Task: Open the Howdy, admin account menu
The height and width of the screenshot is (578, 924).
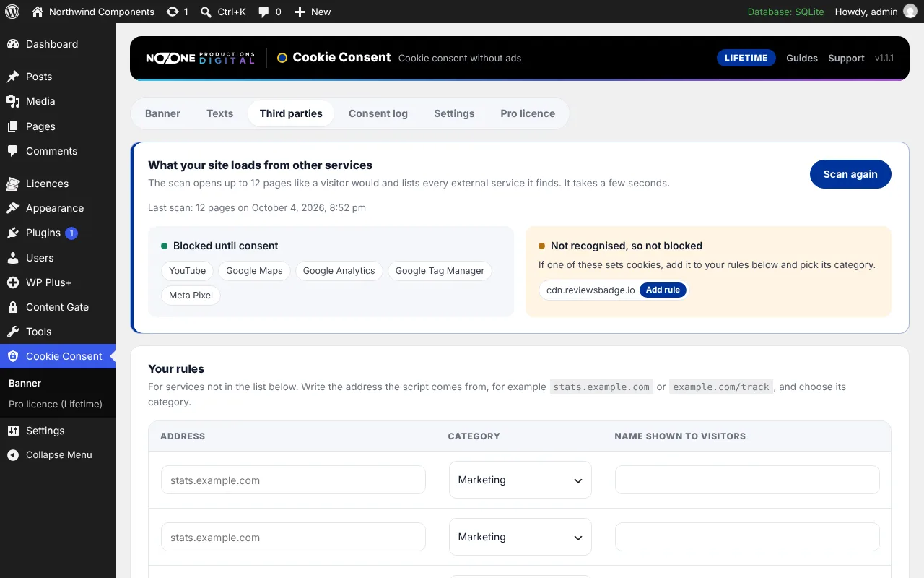Action: pyautogui.click(x=876, y=12)
